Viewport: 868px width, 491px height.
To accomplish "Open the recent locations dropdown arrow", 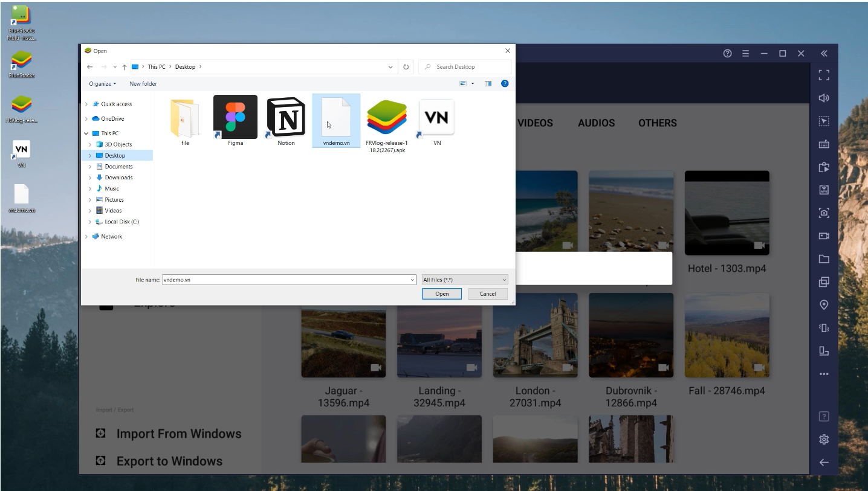I will coord(115,67).
